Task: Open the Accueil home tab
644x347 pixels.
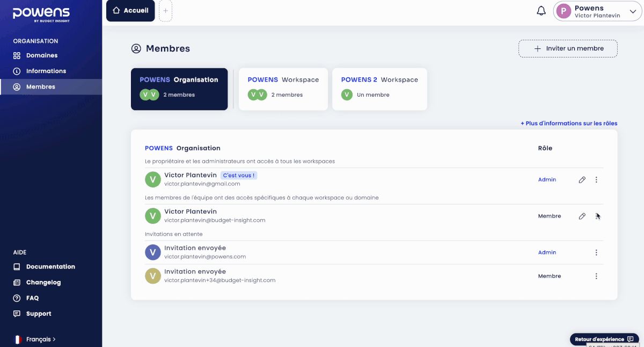Action: coord(130,11)
